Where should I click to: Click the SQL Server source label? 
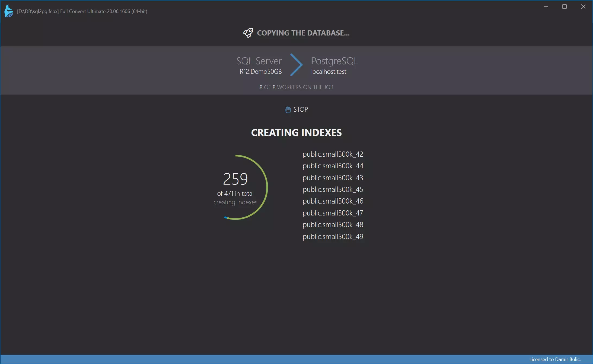259,61
